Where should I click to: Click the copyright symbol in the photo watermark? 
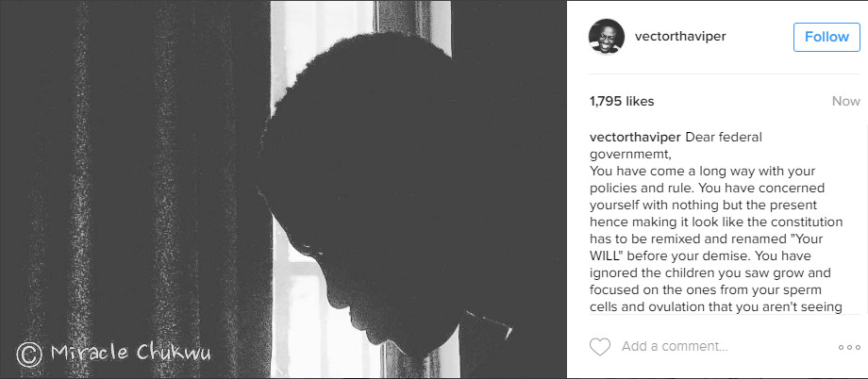pyautogui.click(x=29, y=354)
